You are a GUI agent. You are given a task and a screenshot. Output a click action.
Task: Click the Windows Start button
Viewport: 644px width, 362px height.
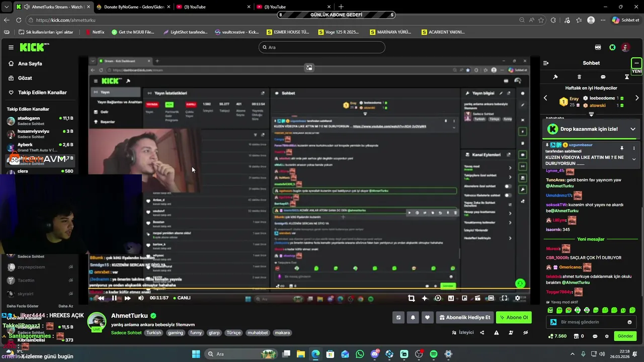click(x=196, y=354)
